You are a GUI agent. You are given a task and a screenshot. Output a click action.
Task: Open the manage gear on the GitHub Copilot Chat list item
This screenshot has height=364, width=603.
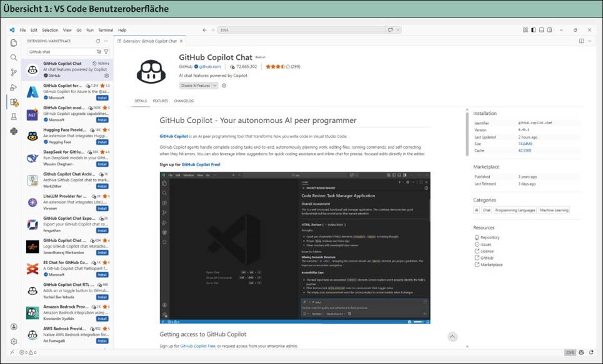pos(106,76)
